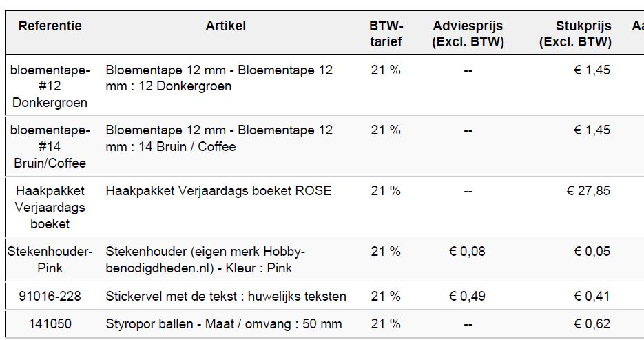Screen dimensions: 644x340
Task: Click the BTW-tarief column header
Action: [x=386, y=34]
